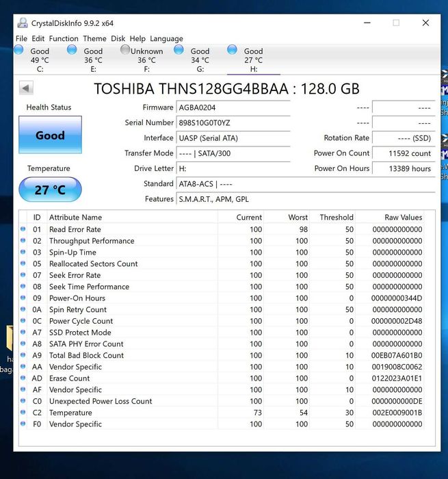Viewport: 448px width, 479px height.
Task: Click the drive model title TOSHIBA THNS128GG4BBAA
Action: tap(192, 88)
